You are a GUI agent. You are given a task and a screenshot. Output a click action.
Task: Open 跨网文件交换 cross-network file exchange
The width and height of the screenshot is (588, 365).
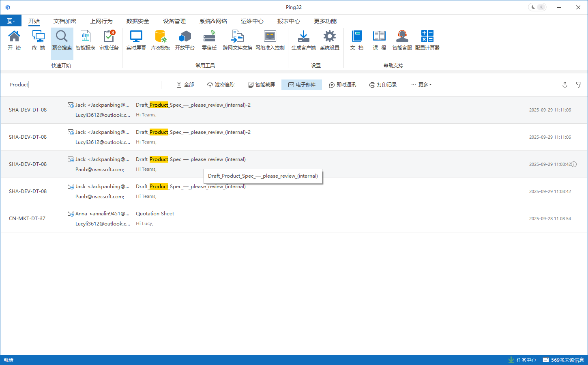tap(237, 40)
